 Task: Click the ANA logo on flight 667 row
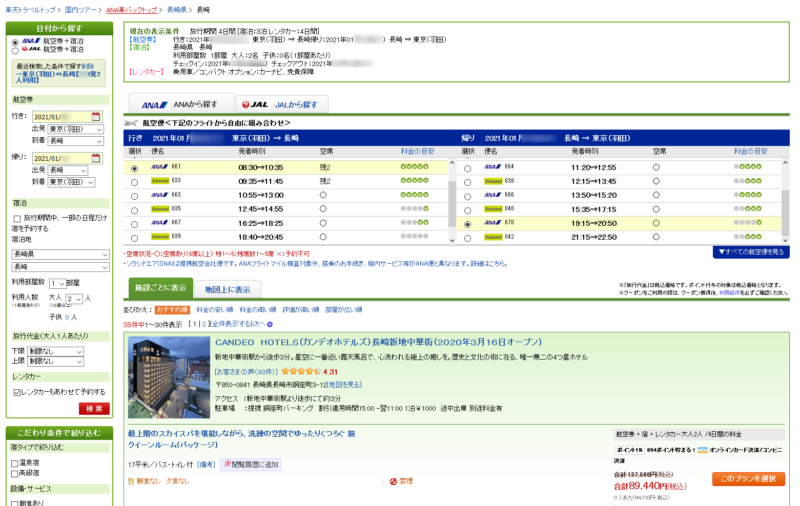coord(160,223)
